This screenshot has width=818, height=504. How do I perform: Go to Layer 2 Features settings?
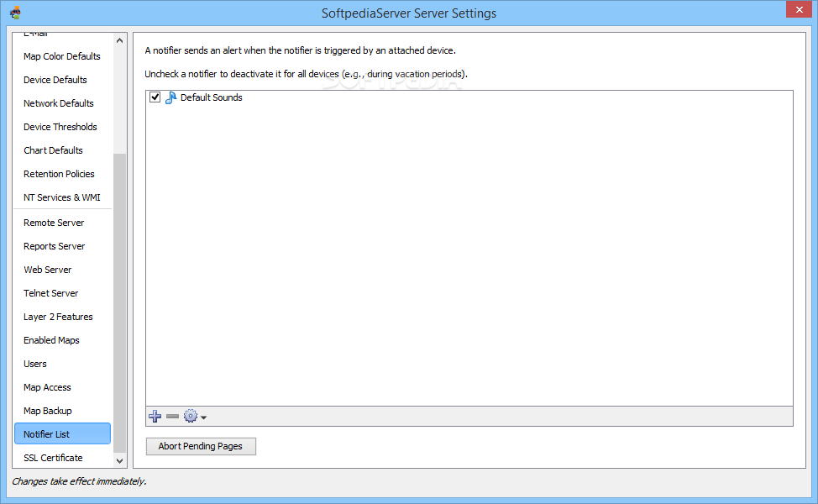point(59,317)
